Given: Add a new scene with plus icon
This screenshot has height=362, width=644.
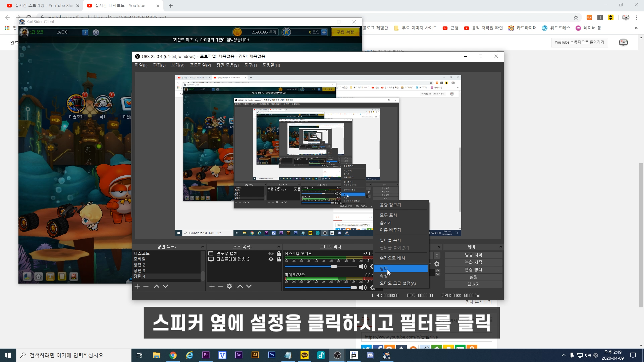Looking at the screenshot, I should [137, 286].
